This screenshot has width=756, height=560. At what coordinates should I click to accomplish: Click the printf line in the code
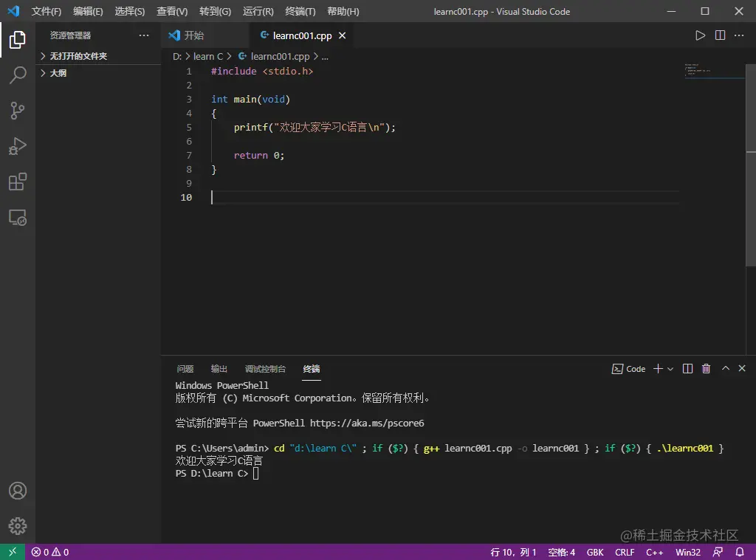pos(315,127)
